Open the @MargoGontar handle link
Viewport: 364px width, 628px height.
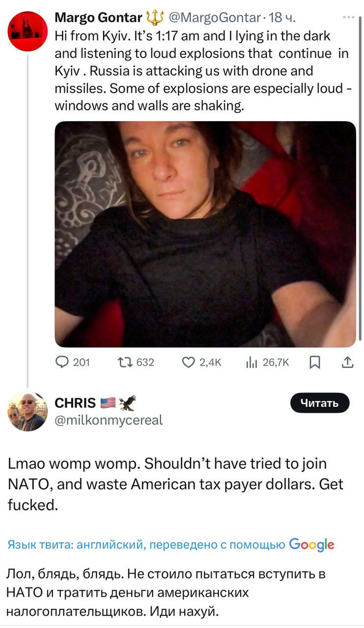pos(213,18)
